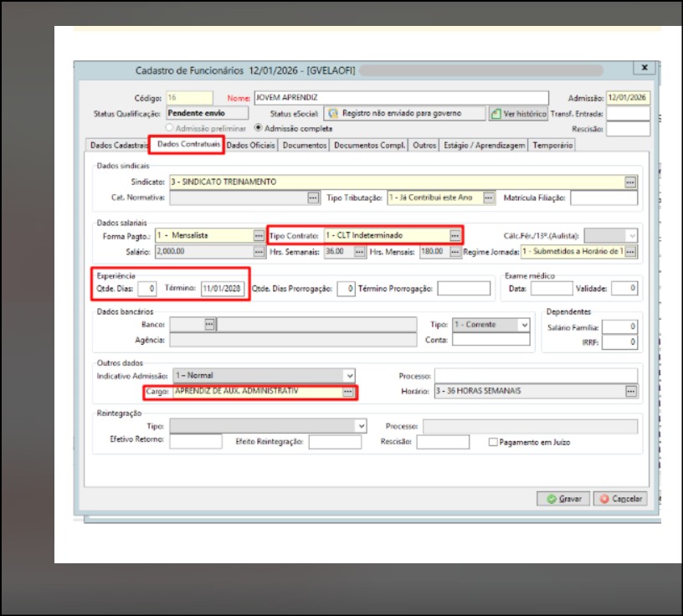Open Salário lookup ellipsis button
683x616 pixels.
click(259, 251)
